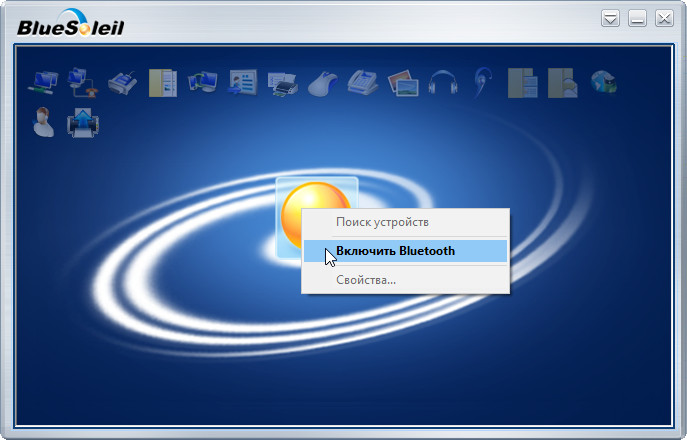Click the globe network access icon
687x440 pixels.
tap(603, 82)
